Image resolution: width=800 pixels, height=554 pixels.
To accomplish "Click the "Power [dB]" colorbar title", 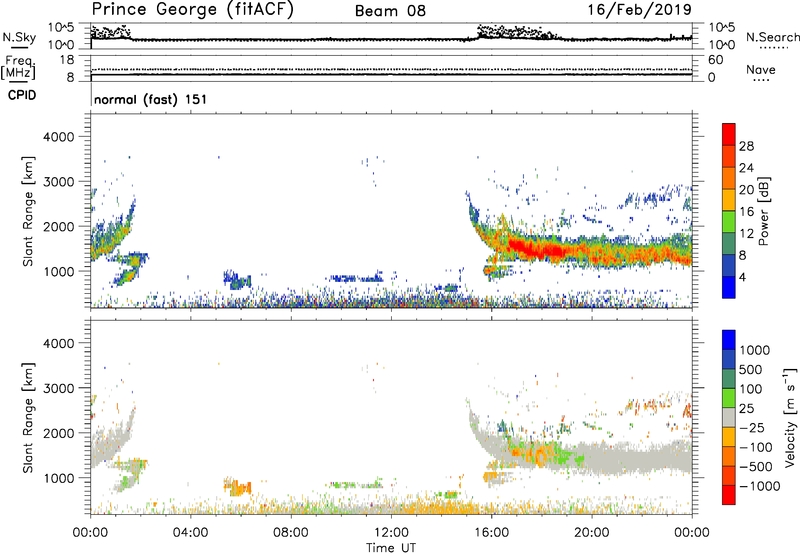I will coord(763,211).
